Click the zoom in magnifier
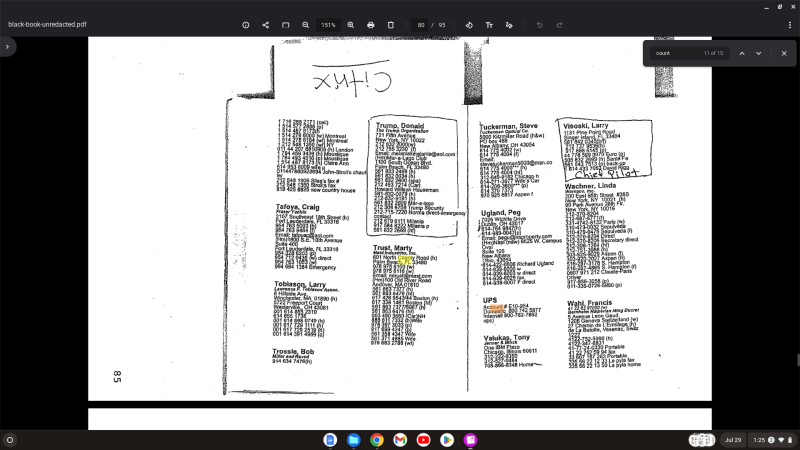The image size is (800, 450). click(350, 24)
